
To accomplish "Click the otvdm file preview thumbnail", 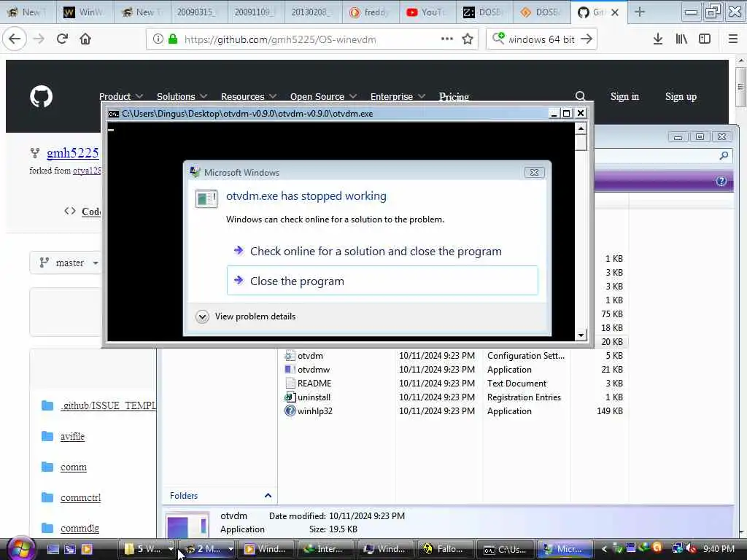I will coord(187,526).
